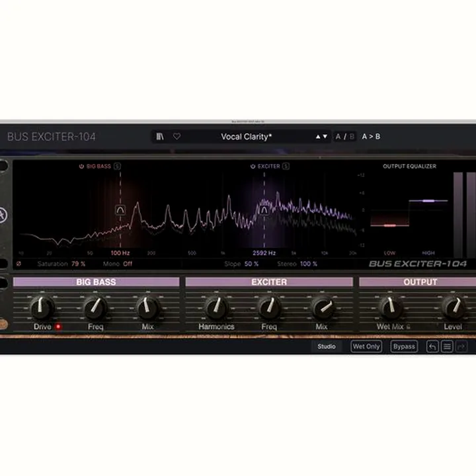Go to next preset with down arrow

(325, 137)
